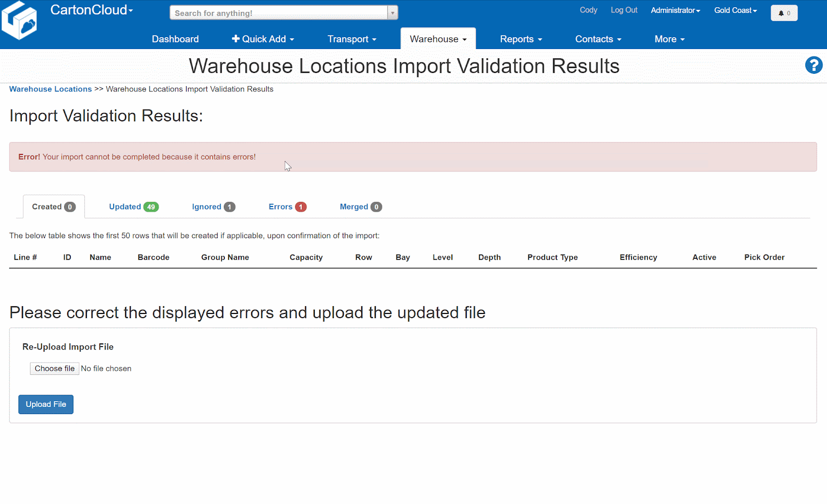Select the Merged tab
Image resolution: width=827 pixels, height=504 pixels.
[x=360, y=207]
